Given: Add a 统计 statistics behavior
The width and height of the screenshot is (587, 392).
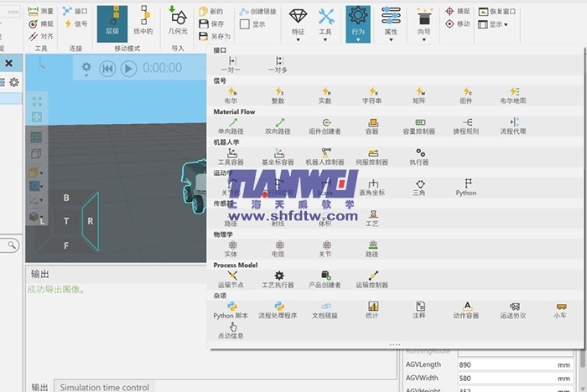Looking at the screenshot, I should 371,310.
